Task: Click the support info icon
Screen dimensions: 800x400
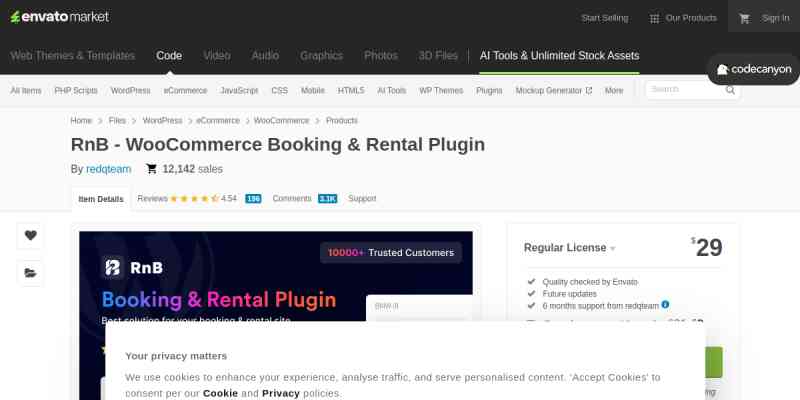Action: click(665, 304)
